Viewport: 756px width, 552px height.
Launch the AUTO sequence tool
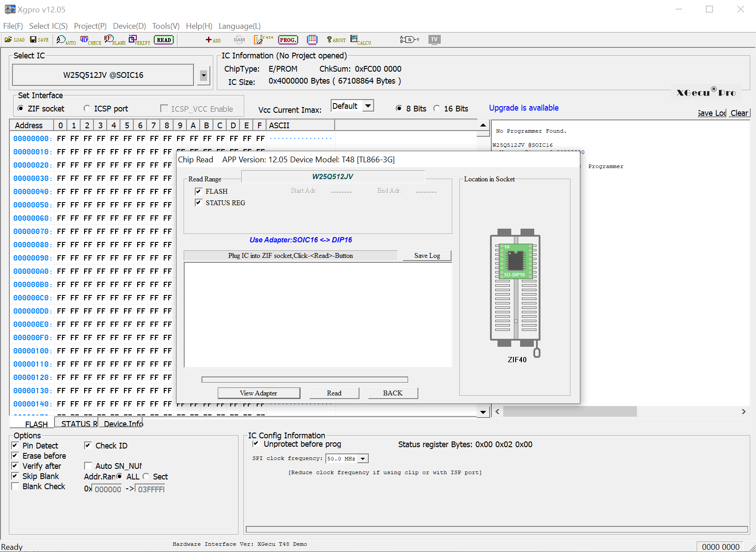tap(66, 40)
